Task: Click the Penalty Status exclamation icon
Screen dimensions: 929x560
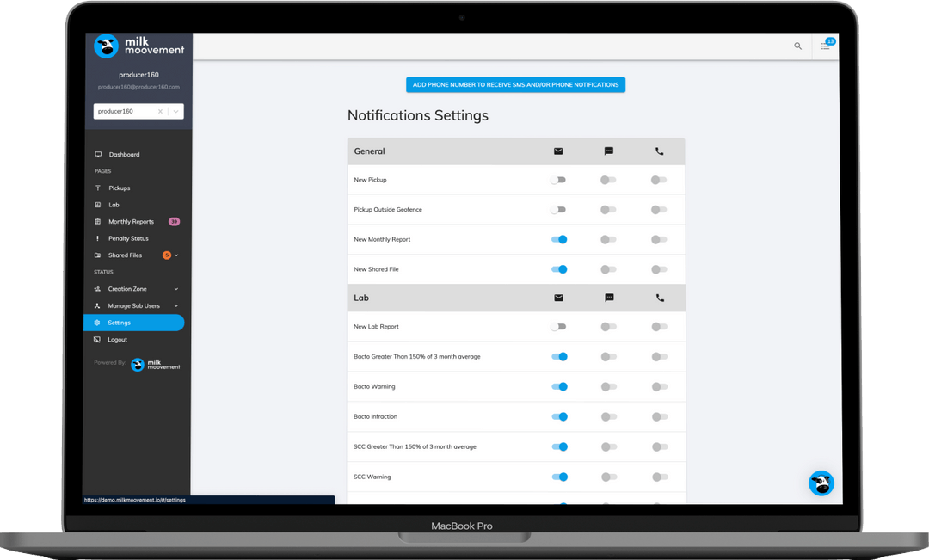Action: click(x=98, y=238)
